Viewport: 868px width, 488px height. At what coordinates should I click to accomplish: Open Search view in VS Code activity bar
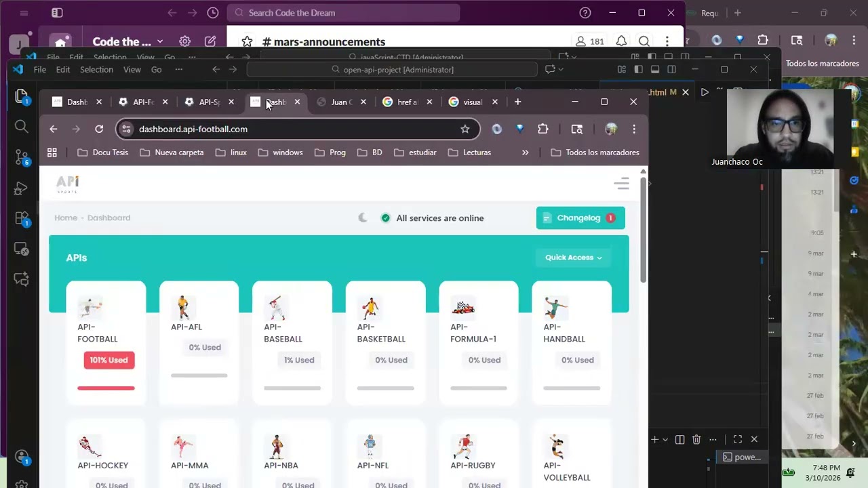21,127
